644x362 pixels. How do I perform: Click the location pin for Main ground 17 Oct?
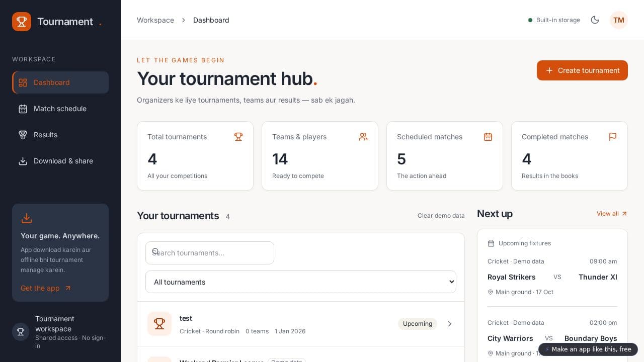491,292
